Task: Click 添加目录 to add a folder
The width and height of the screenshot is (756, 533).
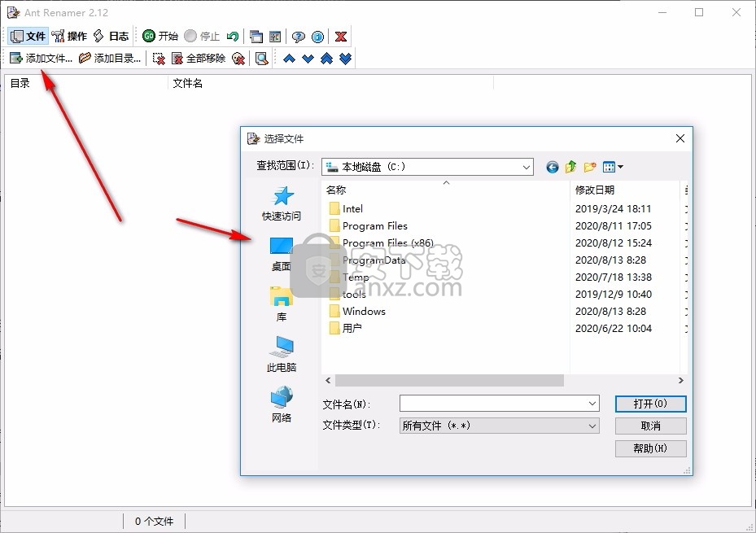Action: click(110, 59)
